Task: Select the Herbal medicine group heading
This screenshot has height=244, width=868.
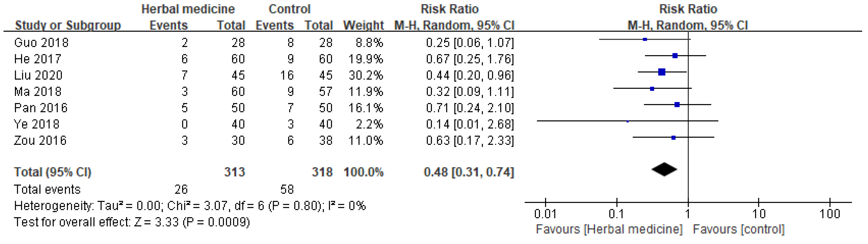Action: click(188, 9)
